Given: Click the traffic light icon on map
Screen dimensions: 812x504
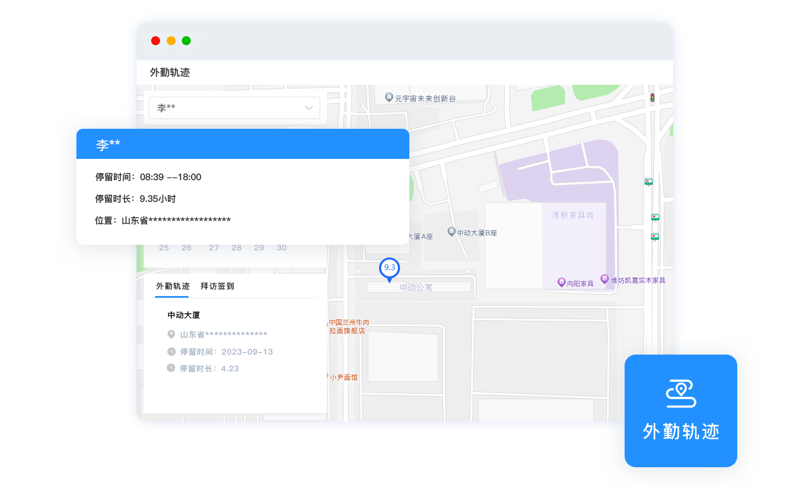Looking at the screenshot, I should [652, 98].
